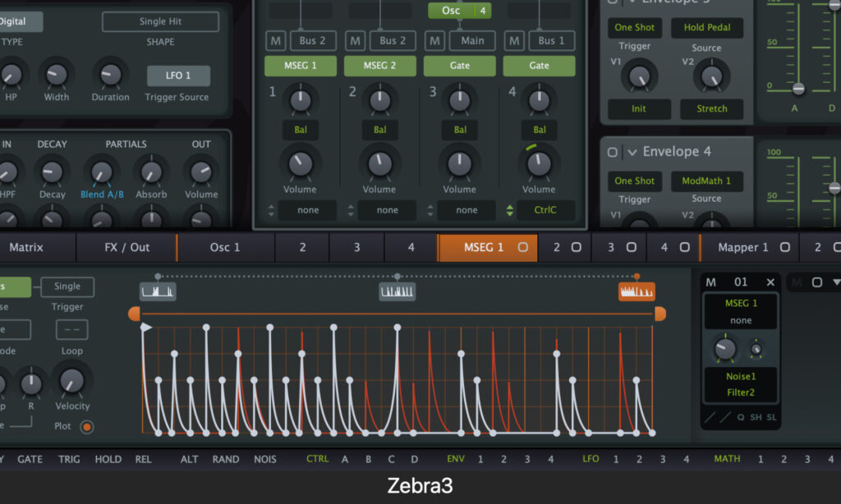
Task: Click the envelope A attack slider handle
Action: 797,88
